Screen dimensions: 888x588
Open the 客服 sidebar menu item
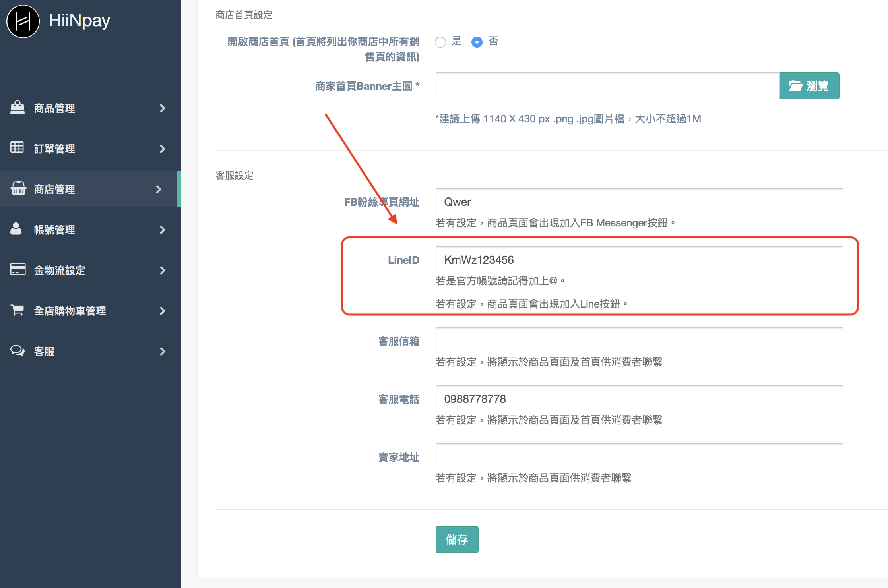91,351
